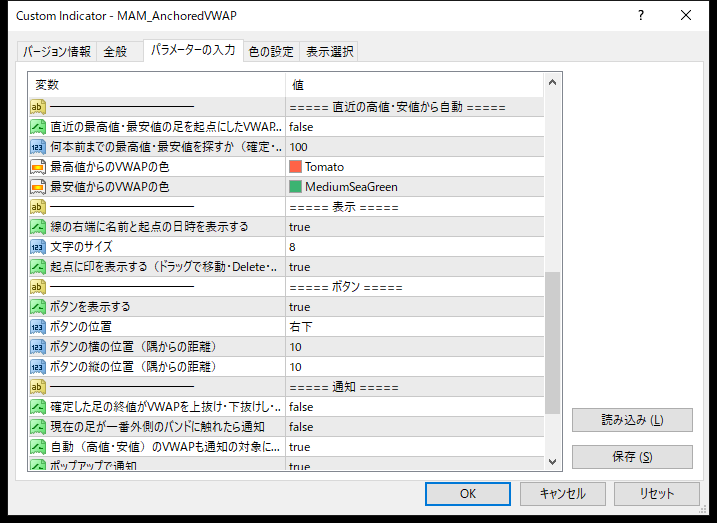717x523 pixels.
Task: Select the row label 文字のサイズ
Action: click(81, 247)
